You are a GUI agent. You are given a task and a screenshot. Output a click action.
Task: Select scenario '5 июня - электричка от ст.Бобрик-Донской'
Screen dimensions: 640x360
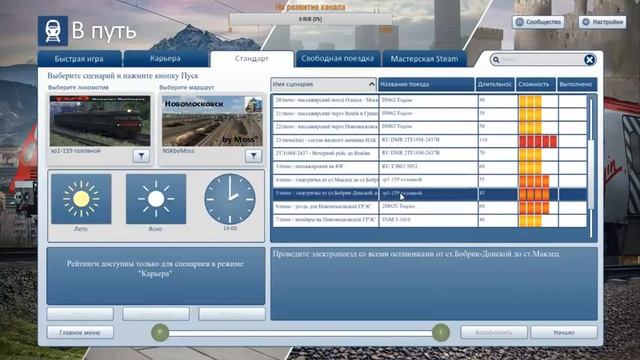pyautogui.click(x=326, y=193)
